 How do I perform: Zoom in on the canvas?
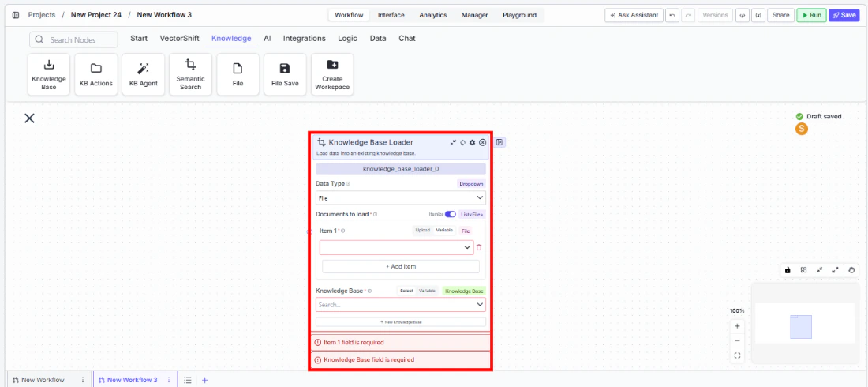(737, 326)
